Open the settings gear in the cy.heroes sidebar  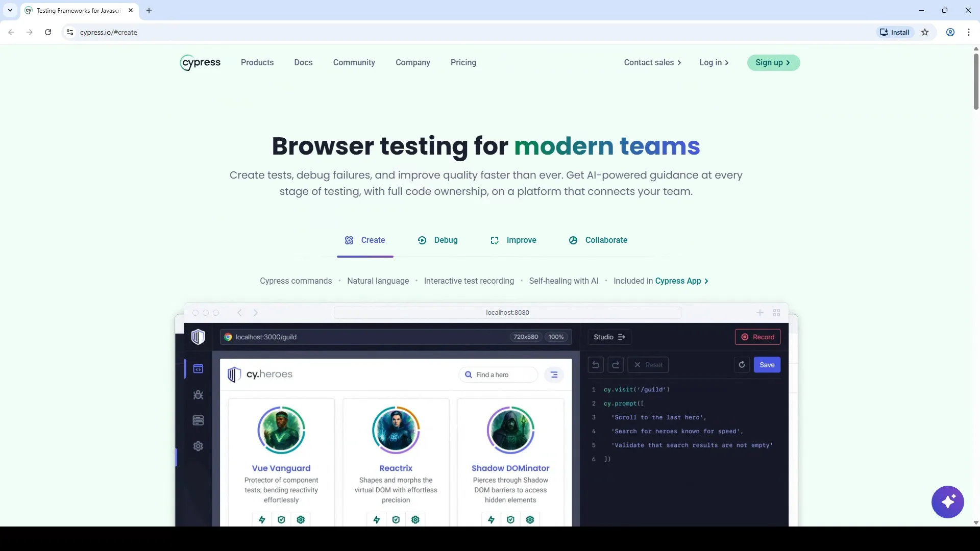pyautogui.click(x=198, y=446)
